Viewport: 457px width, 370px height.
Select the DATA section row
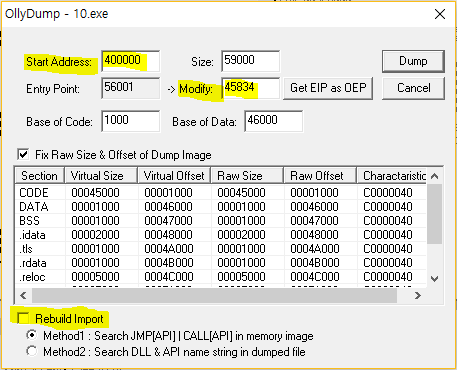[x=221, y=207]
